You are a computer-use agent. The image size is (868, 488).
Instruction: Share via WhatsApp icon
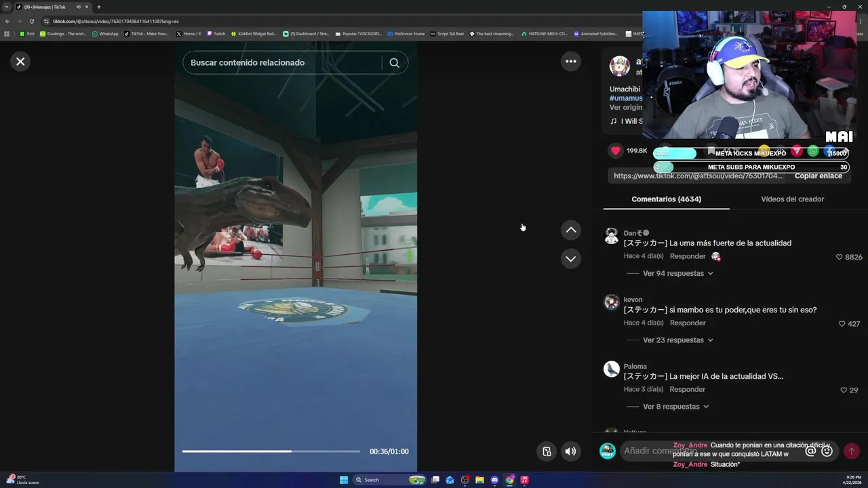point(813,150)
